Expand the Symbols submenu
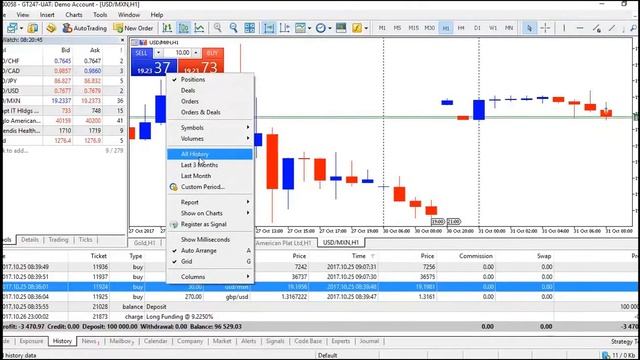Image resolution: width=640 pixels, height=360 pixels. click(210, 128)
